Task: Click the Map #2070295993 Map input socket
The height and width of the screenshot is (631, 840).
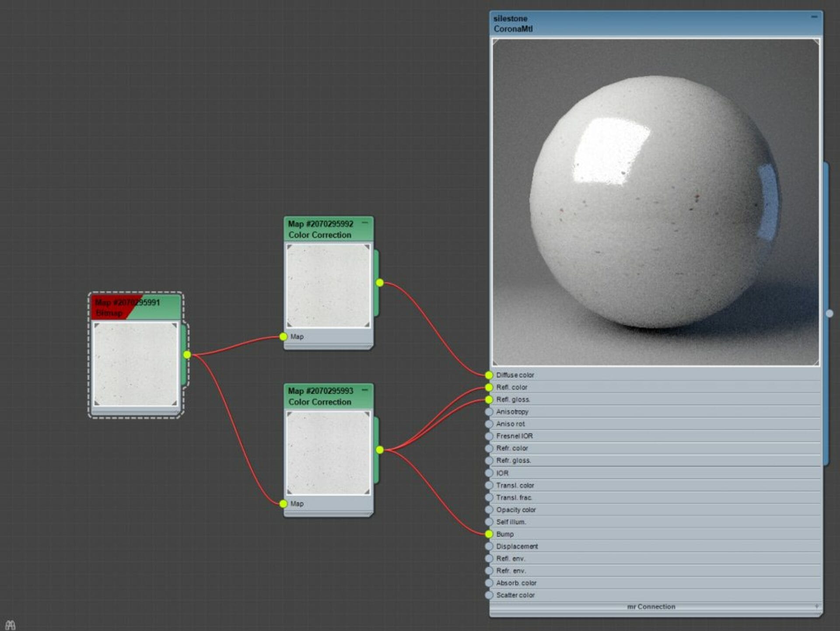Action: click(283, 504)
